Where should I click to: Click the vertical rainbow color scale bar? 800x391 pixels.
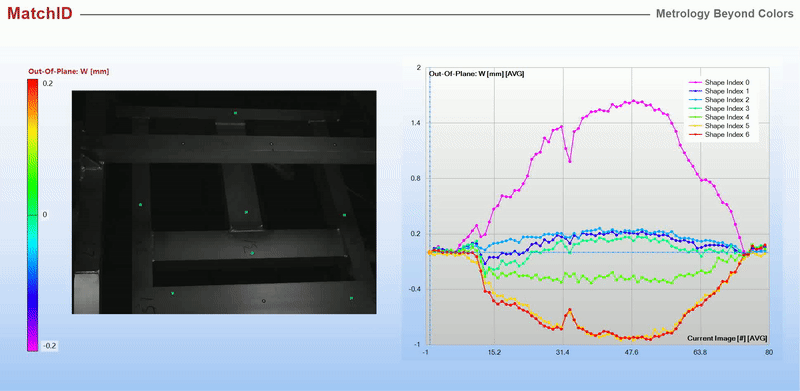click(x=33, y=215)
